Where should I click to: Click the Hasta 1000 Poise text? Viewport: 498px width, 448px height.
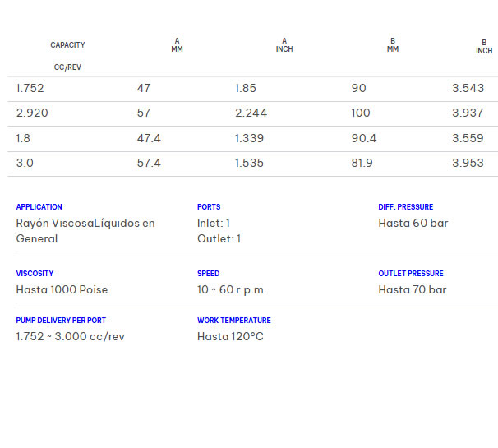click(x=62, y=289)
